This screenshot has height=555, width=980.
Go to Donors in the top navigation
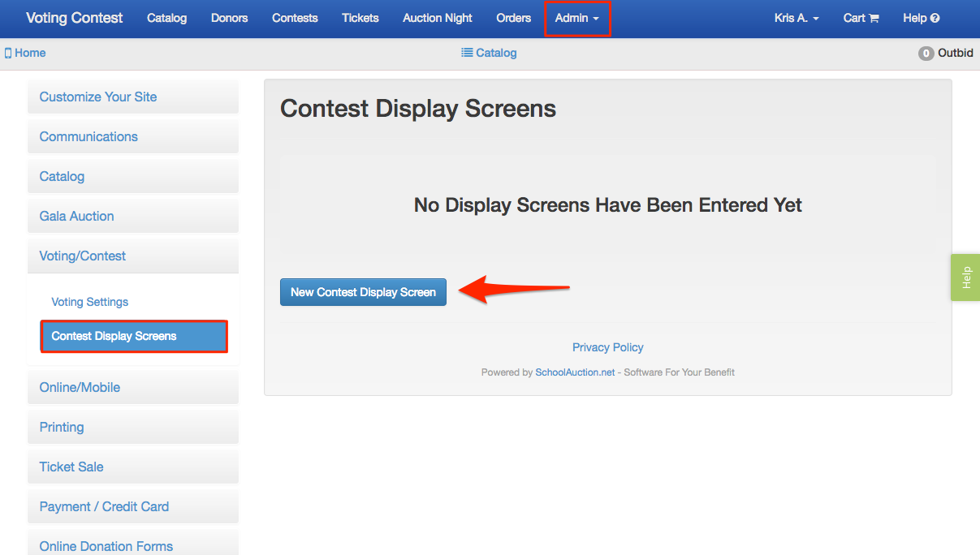pos(230,18)
